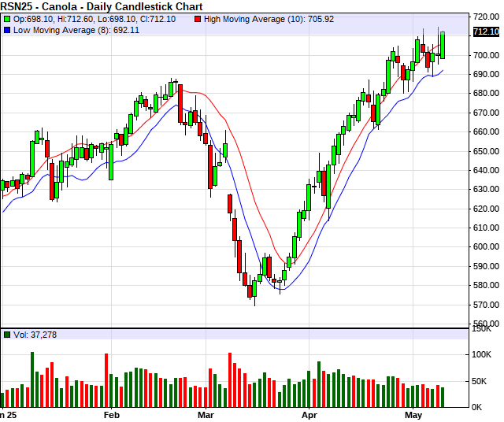Click the Vol: 37,278 readout

[x=35, y=335]
